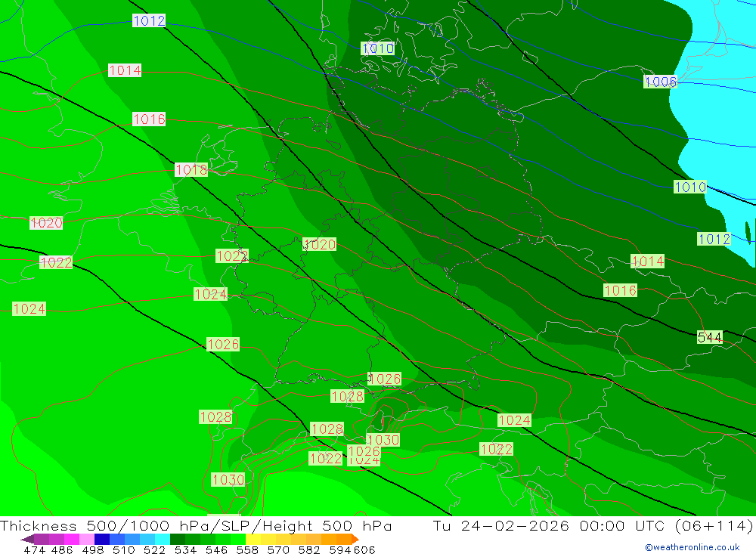The width and height of the screenshot is (756, 554).
Task: Click the red 1024 label at the western edge
Action: 29,308
